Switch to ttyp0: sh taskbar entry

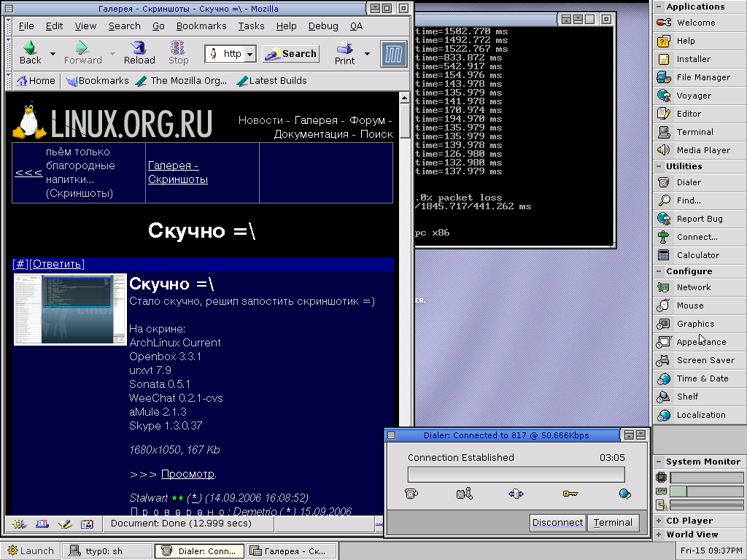pos(108,551)
